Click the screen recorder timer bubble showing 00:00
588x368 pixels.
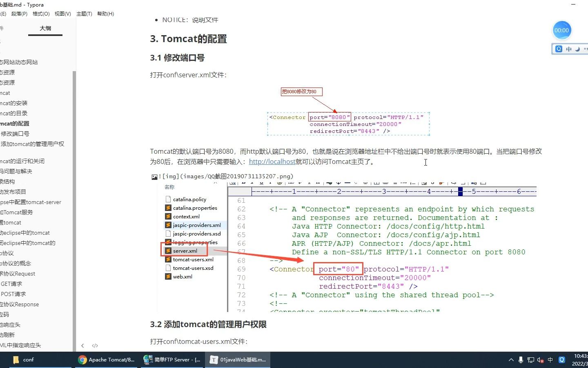[x=562, y=30]
